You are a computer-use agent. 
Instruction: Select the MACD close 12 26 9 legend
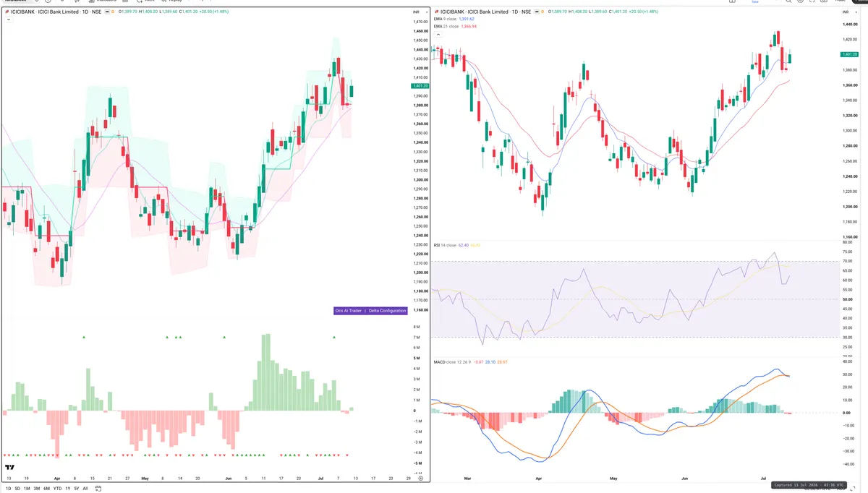(452, 362)
